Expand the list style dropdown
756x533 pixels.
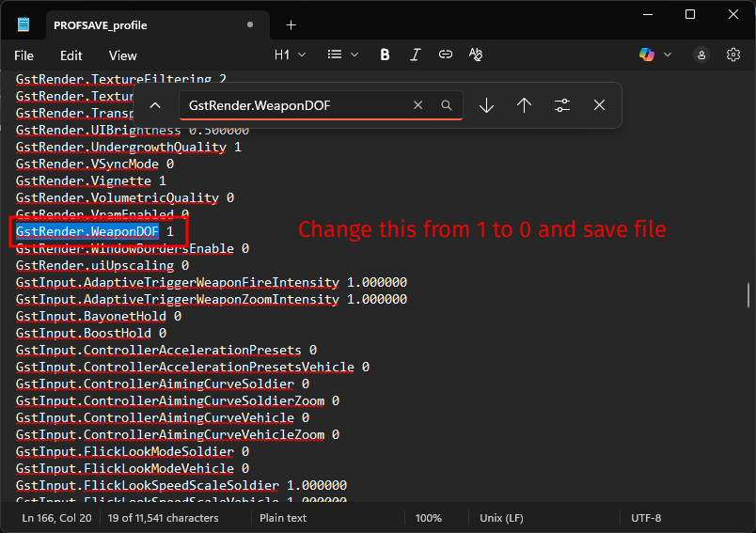[343, 55]
